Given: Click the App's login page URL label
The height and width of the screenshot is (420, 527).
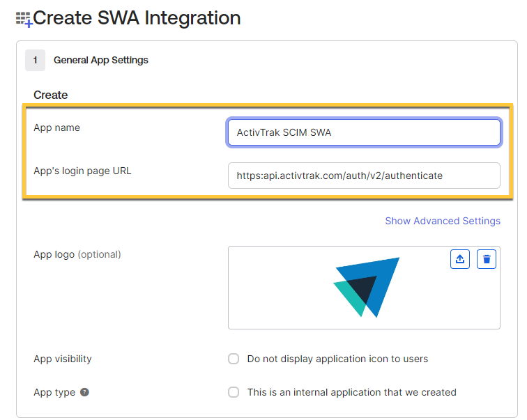Looking at the screenshot, I should (82, 171).
